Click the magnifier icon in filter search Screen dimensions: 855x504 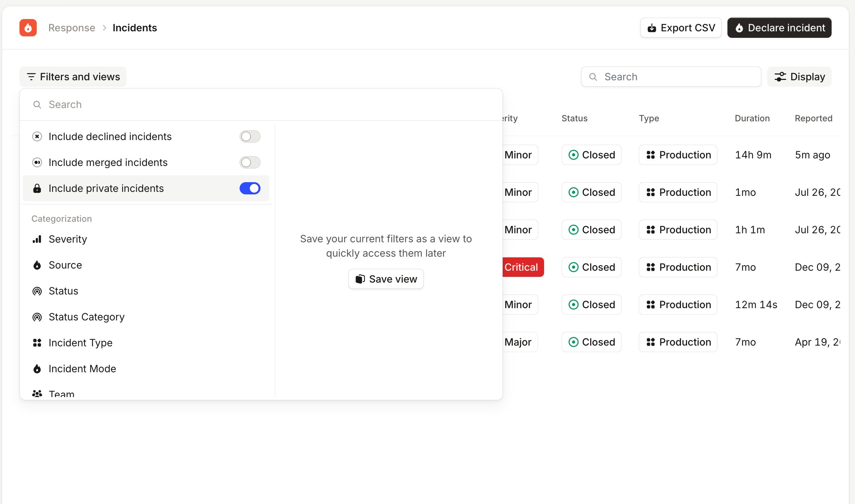pyautogui.click(x=37, y=104)
